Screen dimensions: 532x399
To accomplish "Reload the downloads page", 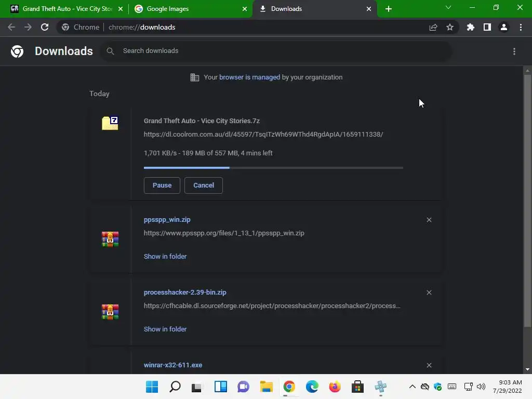I will tap(45, 27).
